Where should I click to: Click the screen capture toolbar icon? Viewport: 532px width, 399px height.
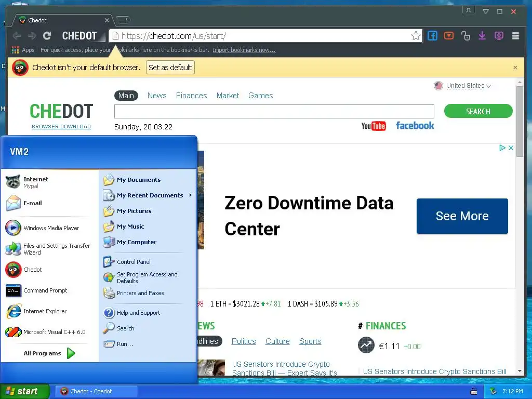coord(499,36)
